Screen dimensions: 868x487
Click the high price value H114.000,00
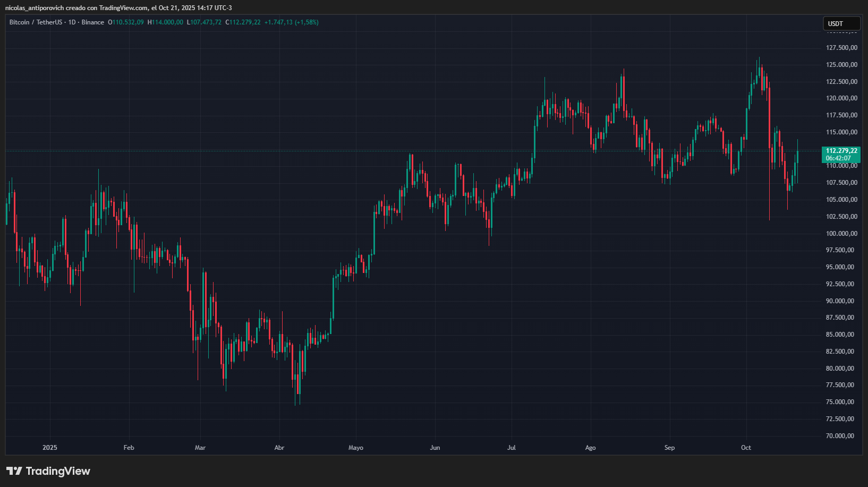[165, 22]
